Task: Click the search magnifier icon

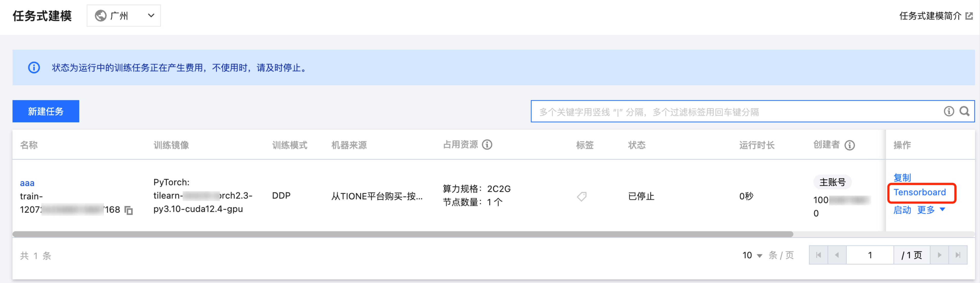Action: pos(964,111)
